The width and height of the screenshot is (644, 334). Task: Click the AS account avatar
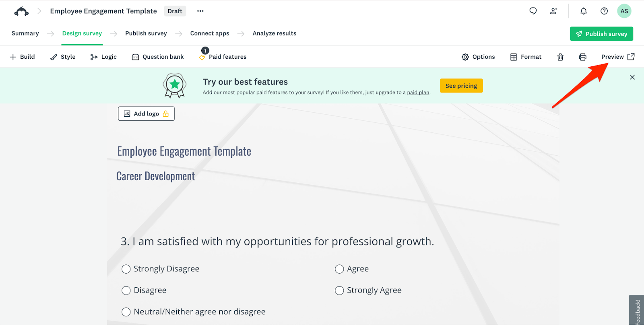click(624, 11)
